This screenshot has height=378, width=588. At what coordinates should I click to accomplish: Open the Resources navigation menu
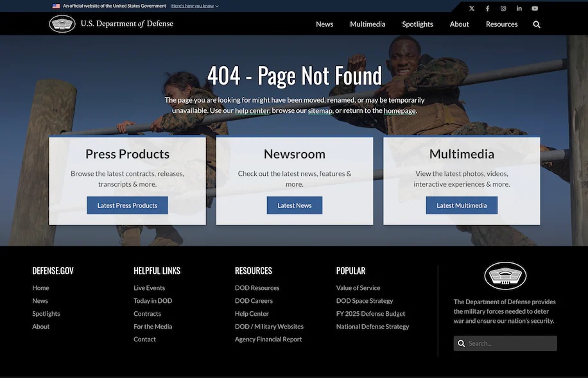click(501, 24)
